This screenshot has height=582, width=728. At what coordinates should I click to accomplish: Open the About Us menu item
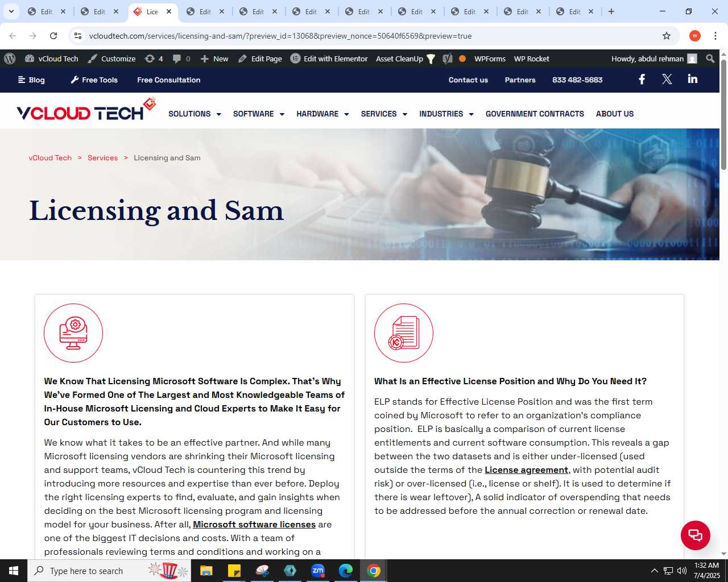(x=615, y=114)
